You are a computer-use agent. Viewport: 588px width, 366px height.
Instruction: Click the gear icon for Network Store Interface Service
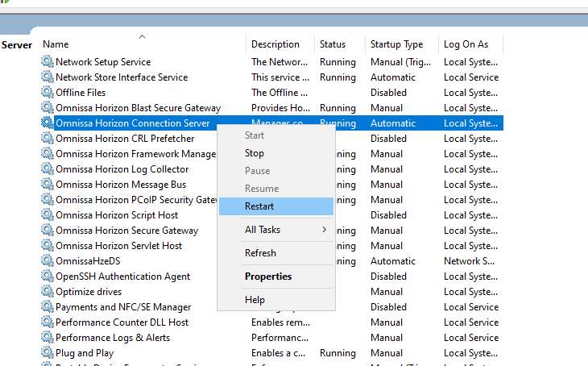pos(48,77)
